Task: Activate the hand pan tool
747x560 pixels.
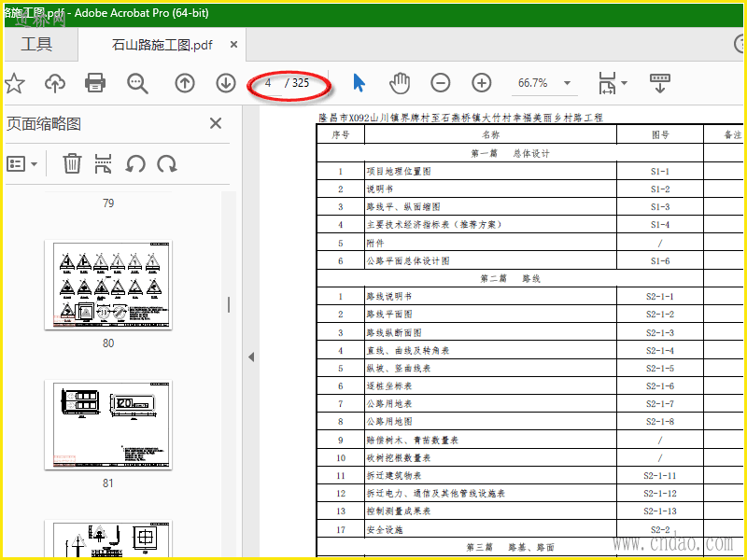Action: click(x=400, y=83)
